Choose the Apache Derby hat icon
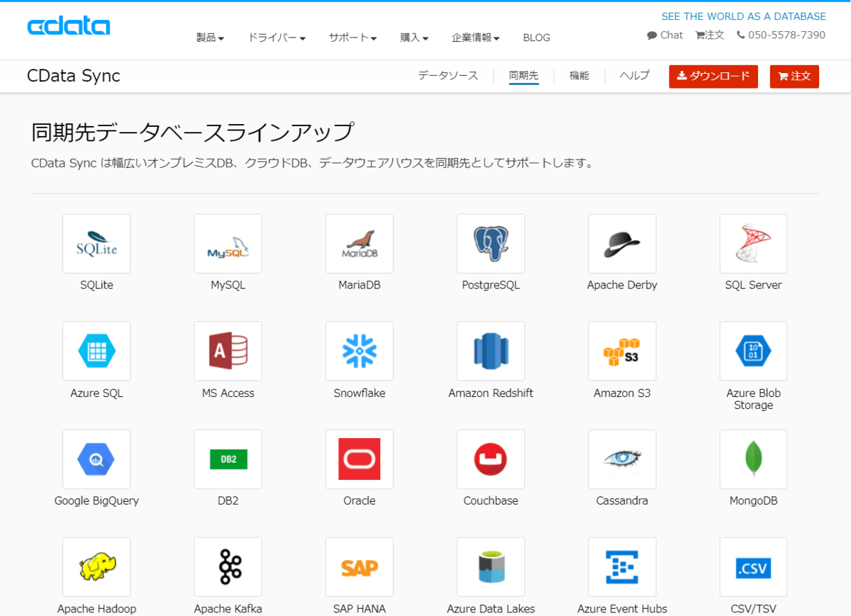Viewport: 851px width, 616px height. (x=622, y=244)
